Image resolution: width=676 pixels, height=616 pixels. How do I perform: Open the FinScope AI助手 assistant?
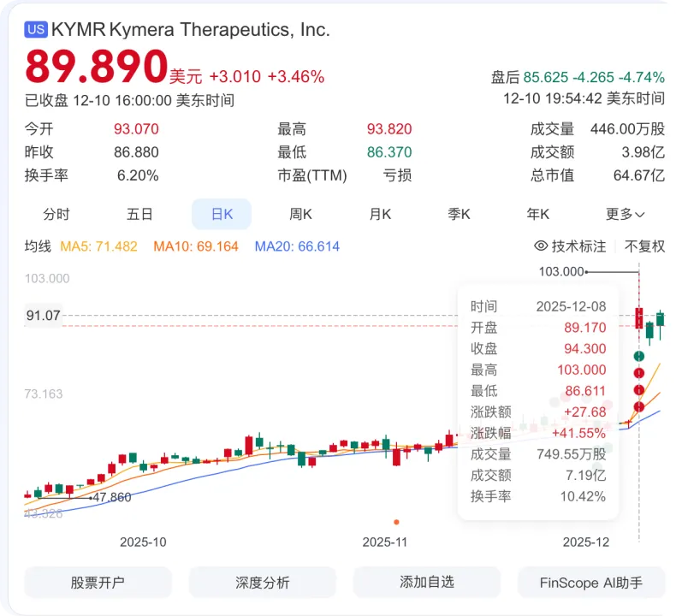(x=590, y=583)
